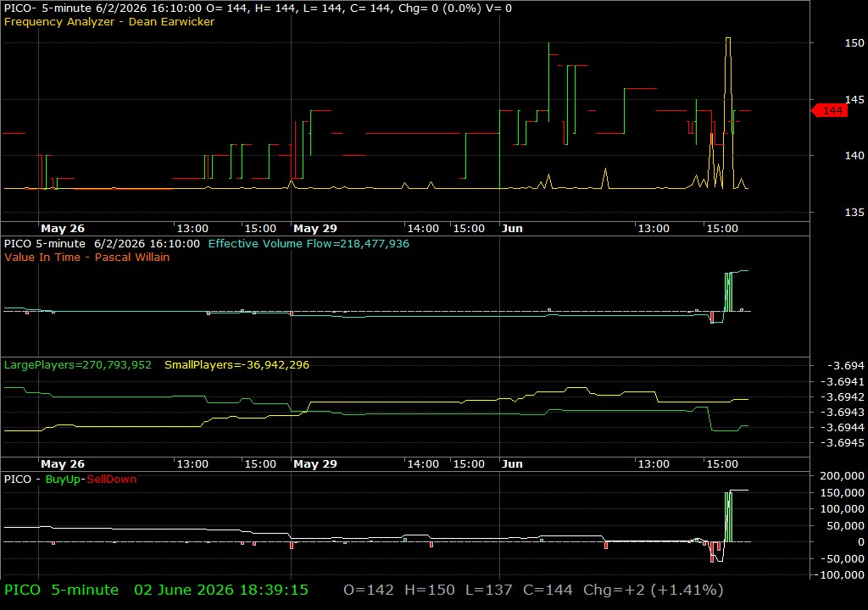Click 14:00 on top time axis
Screen dimensions: 868x610
(423, 228)
